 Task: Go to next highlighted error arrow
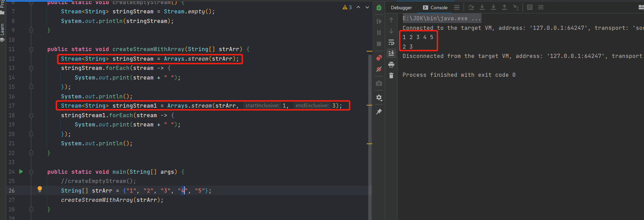pyautogui.click(x=367, y=7)
